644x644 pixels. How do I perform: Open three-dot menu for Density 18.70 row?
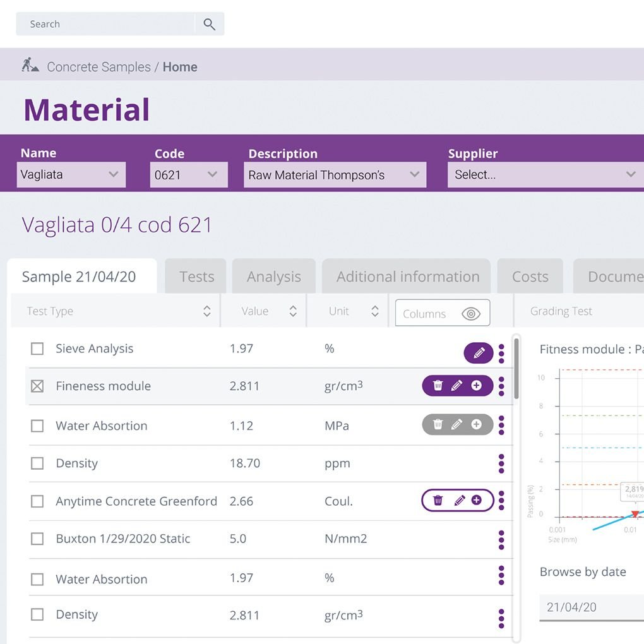(501, 463)
